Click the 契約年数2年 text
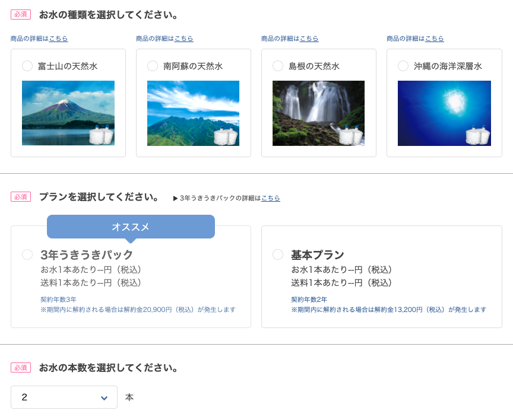This screenshot has height=420, width=513. click(309, 300)
